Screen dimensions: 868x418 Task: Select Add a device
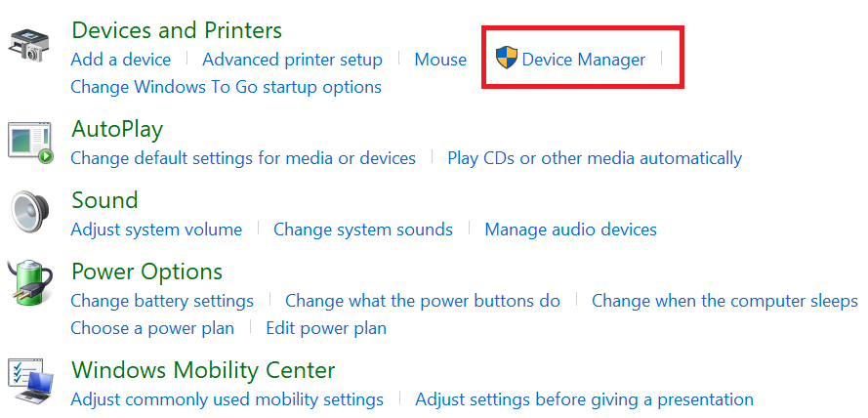(x=121, y=60)
